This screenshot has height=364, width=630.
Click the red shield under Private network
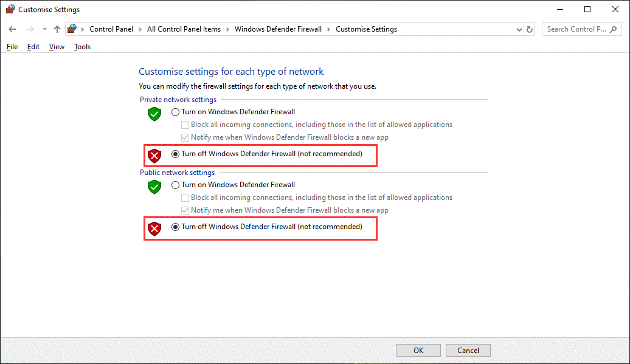pos(154,156)
